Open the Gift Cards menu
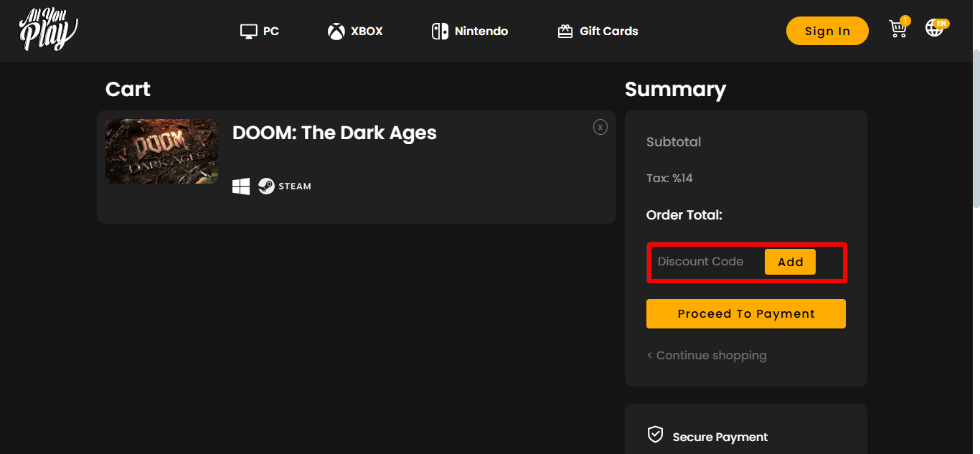This screenshot has height=454, width=980. pyautogui.click(x=598, y=32)
